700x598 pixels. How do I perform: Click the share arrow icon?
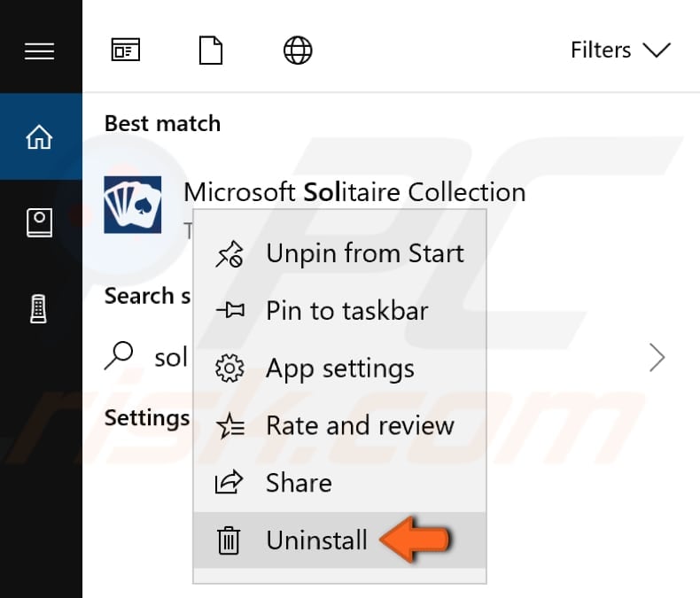click(x=229, y=483)
